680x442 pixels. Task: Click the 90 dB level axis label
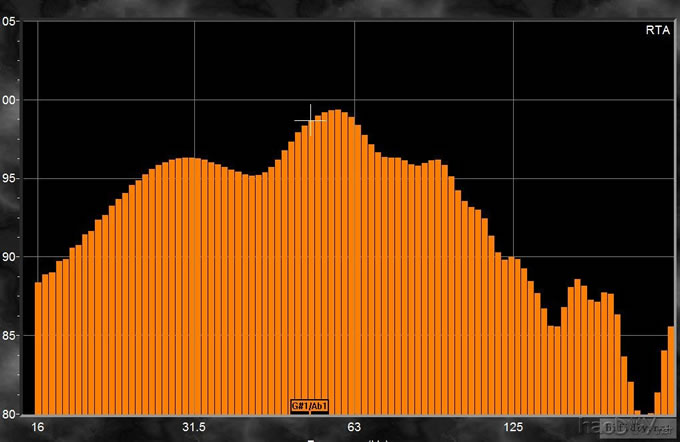[x=9, y=257]
